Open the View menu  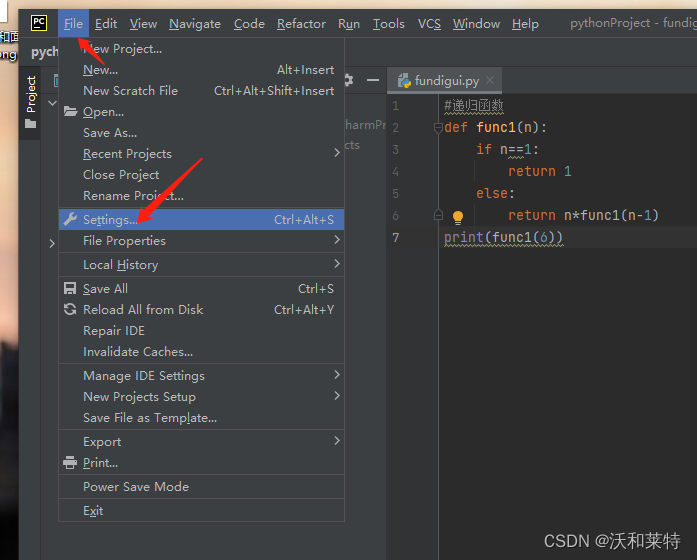[x=143, y=24]
